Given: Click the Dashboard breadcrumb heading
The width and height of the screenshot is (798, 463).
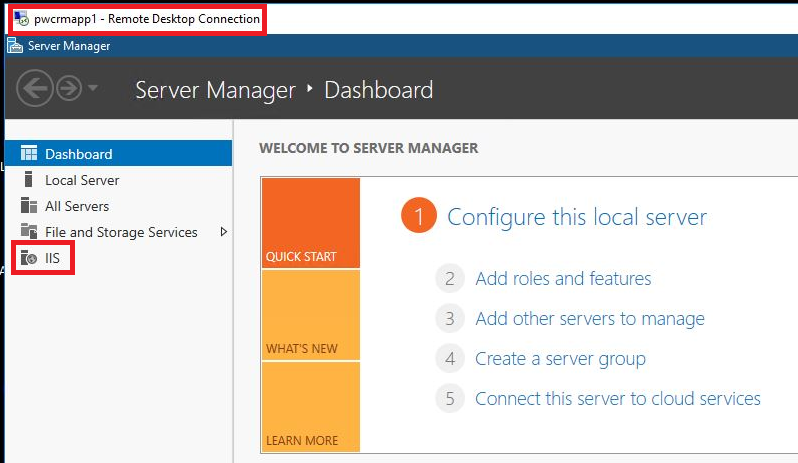Looking at the screenshot, I should (x=379, y=90).
